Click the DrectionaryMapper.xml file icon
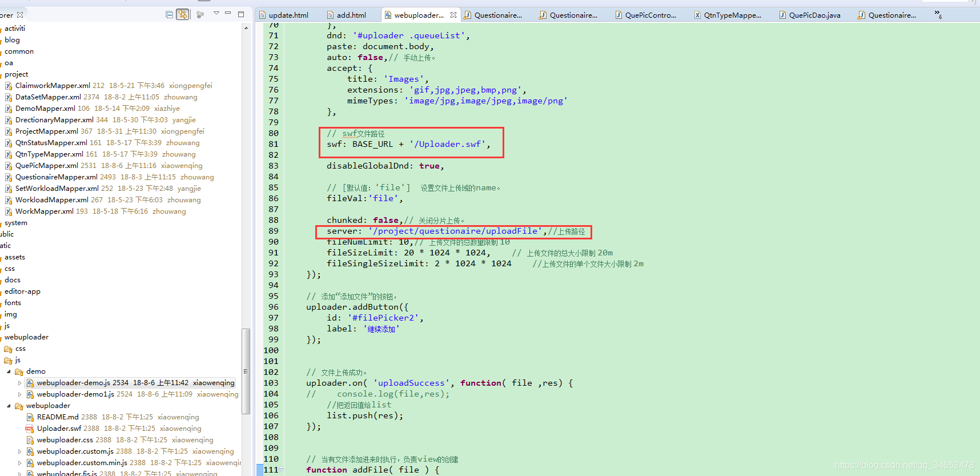The image size is (980, 476). point(9,120)
